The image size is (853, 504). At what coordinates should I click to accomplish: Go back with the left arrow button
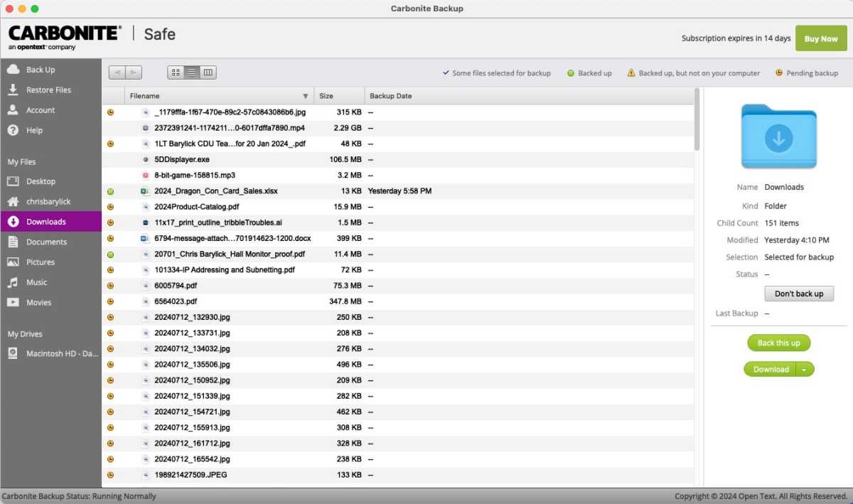(x=117, y=73)
